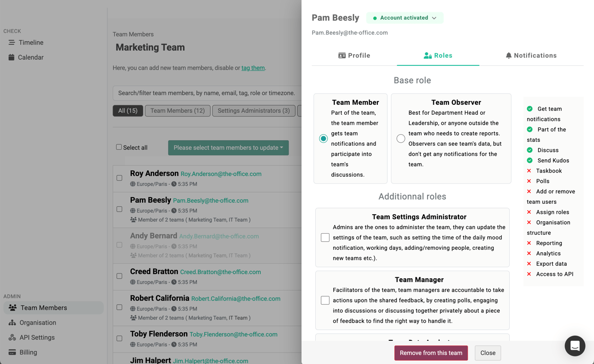Choose the Team Observer radio button
Screen dimensions: 594x364
point(401,138)
